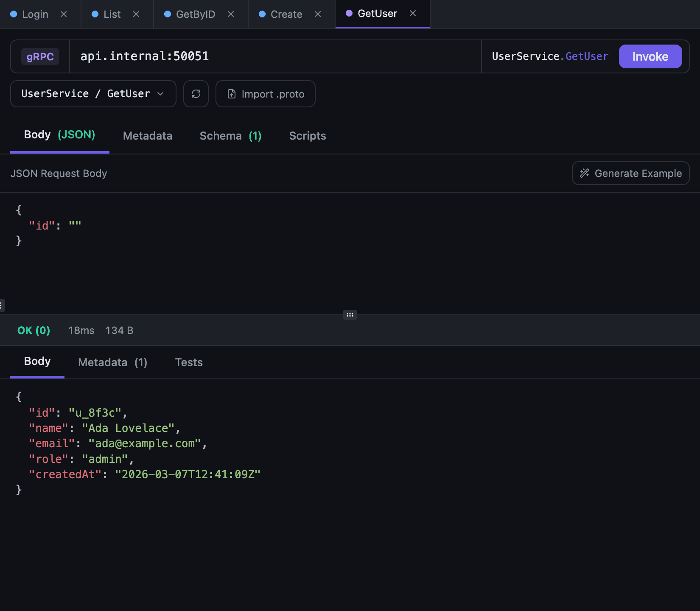Click the 134 B response size
The image size is (700, 611).
120,331
